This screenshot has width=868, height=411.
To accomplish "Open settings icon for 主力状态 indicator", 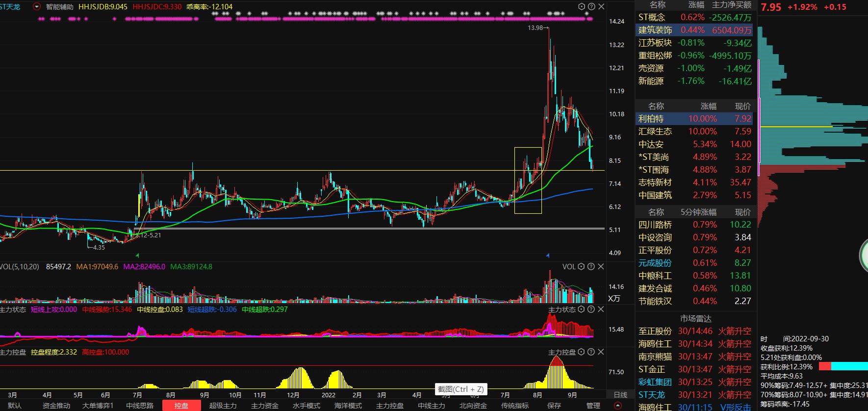I will 582,309.
